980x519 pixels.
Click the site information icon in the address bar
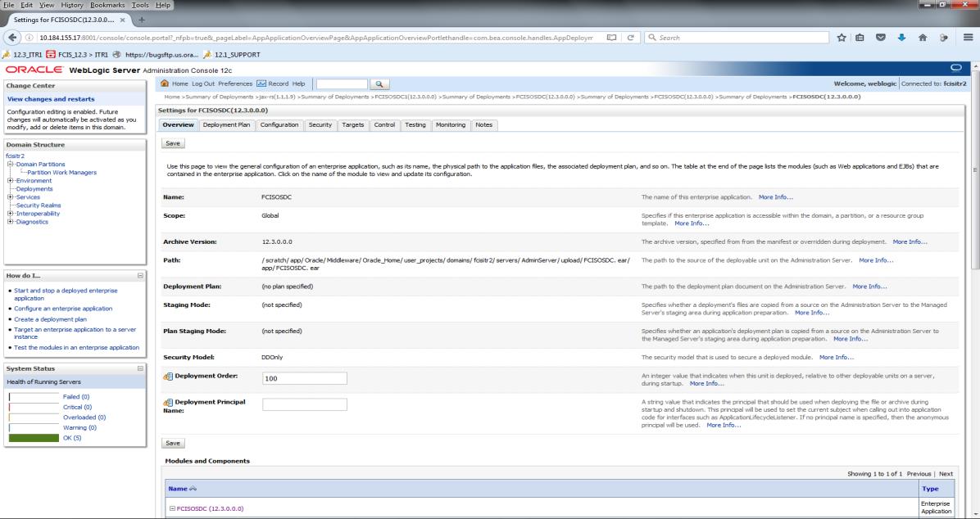(29, 38)
